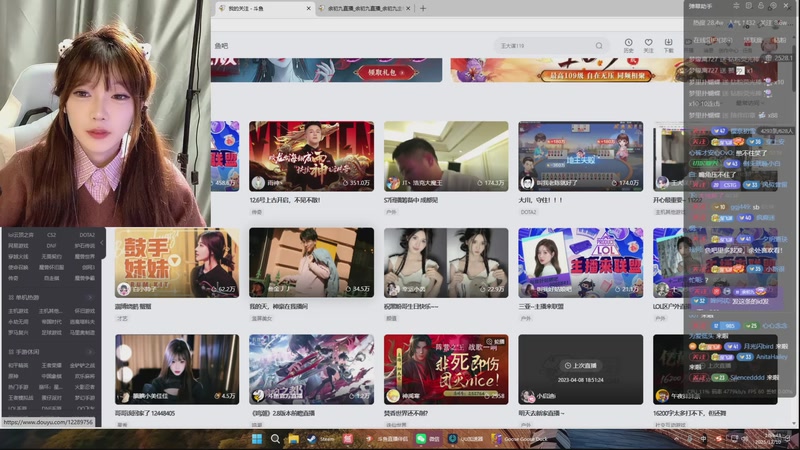Open 斗鱼直播伴侣 from the taskbar

[x=386, y=439]
